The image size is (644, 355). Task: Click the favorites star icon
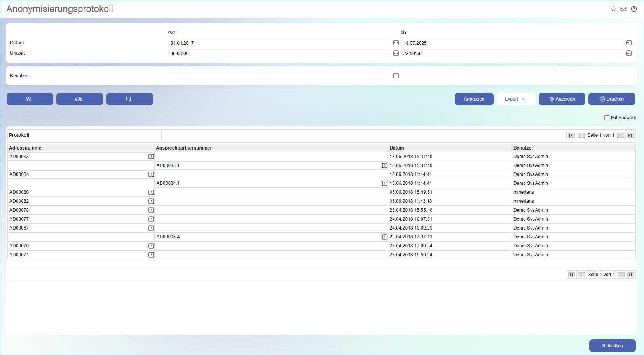click(613, 9)
